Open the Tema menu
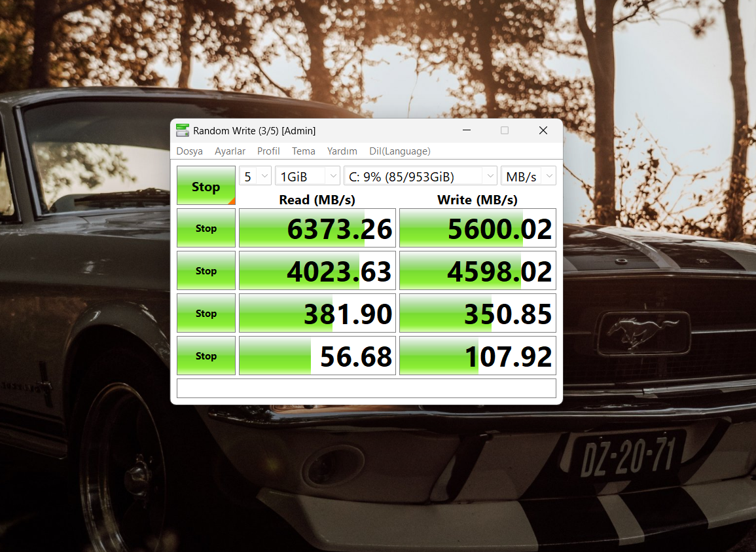 303,151
